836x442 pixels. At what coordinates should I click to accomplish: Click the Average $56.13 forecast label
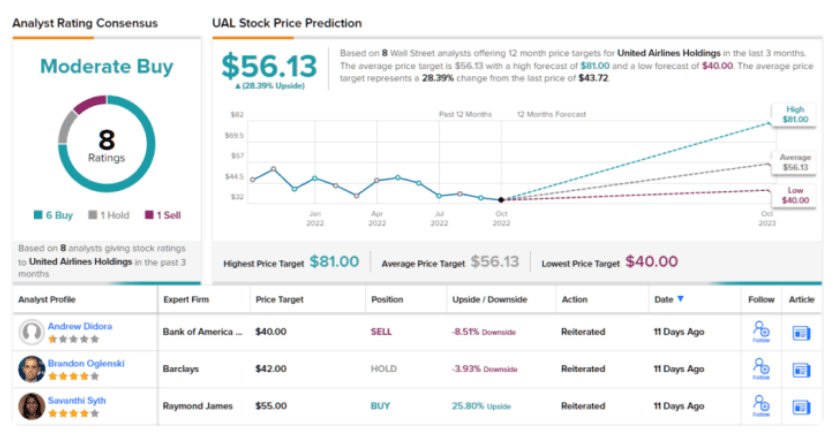point(796,162)
